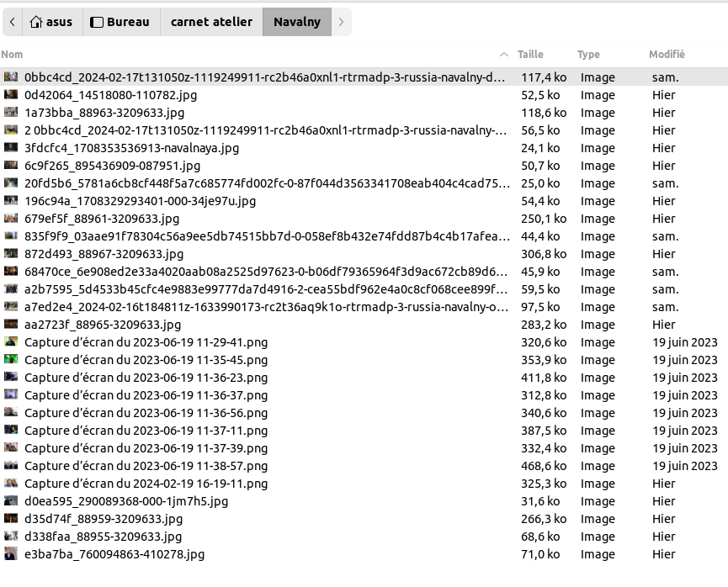Click the 24,1 ko size value

point(540,147)
